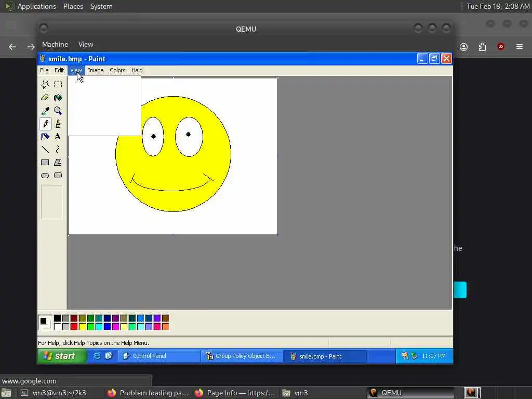The height and width of the screenshot is (399, 532).
Task: Choose the yellow swatch in palette
Action: pyautogui.click(x=82, y=327)
